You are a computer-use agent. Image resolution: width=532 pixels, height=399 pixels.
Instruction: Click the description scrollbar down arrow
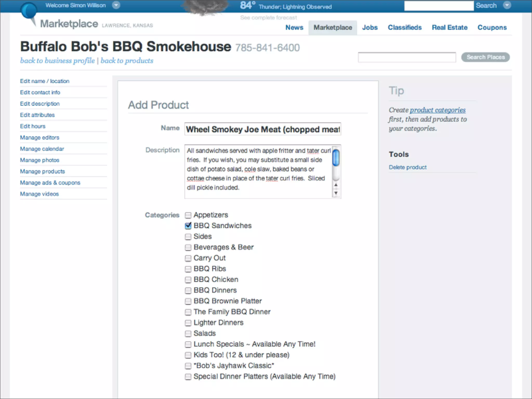(336, 193)
